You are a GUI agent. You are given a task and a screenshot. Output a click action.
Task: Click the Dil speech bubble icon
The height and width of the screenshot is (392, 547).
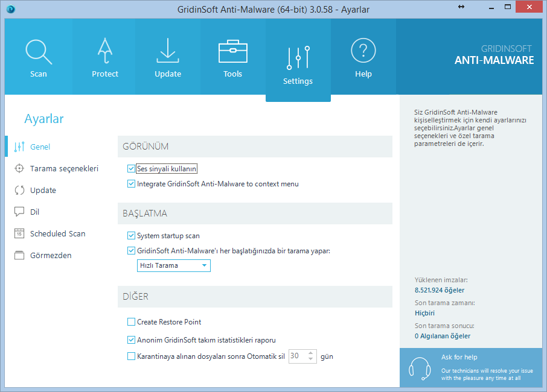[19, 212]
